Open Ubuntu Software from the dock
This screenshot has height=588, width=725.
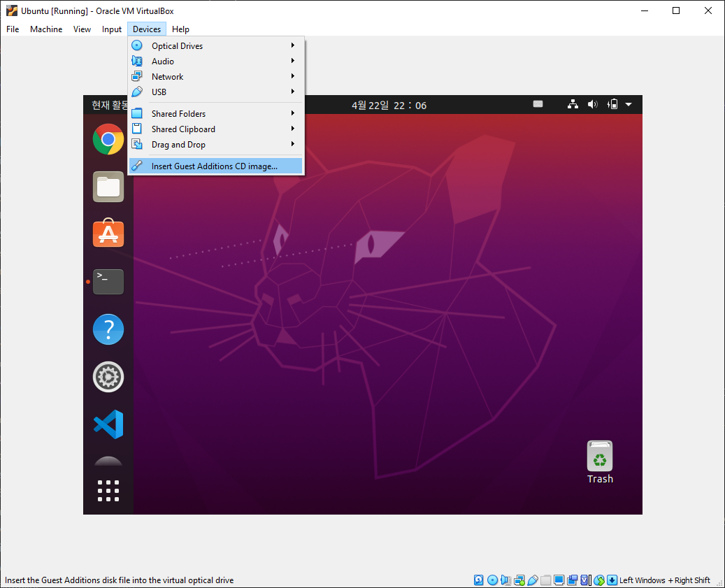tap(108, 234)
